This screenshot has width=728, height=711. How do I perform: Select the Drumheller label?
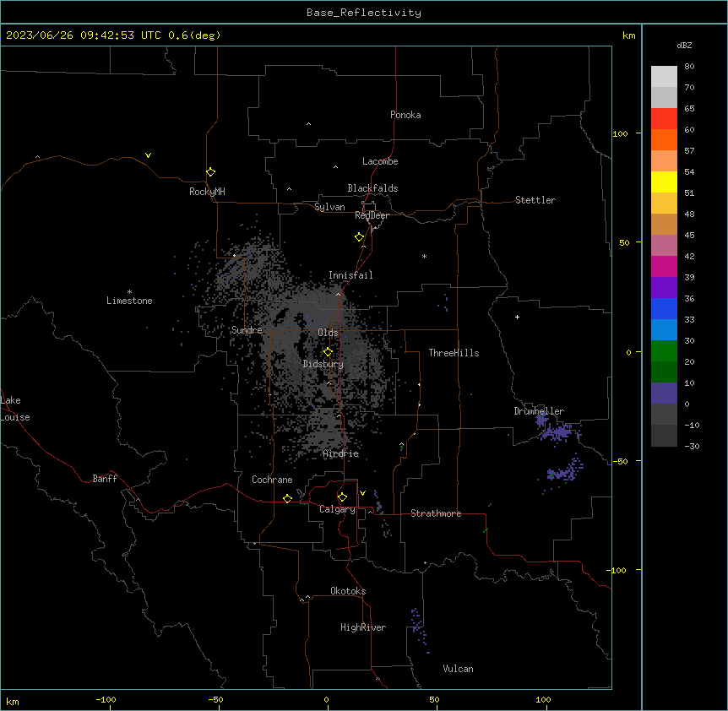tap(539, 411)
